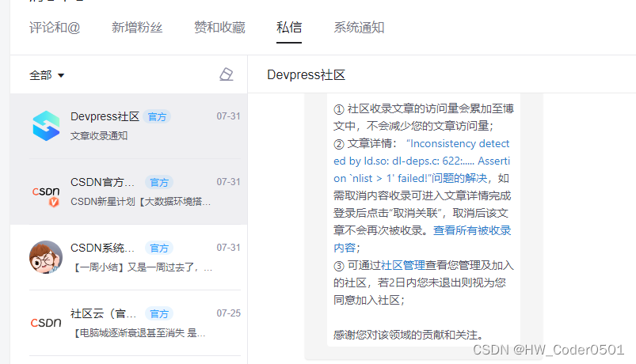Select the 私信 tab
636x364 pixels.
[x=289, y=28]
